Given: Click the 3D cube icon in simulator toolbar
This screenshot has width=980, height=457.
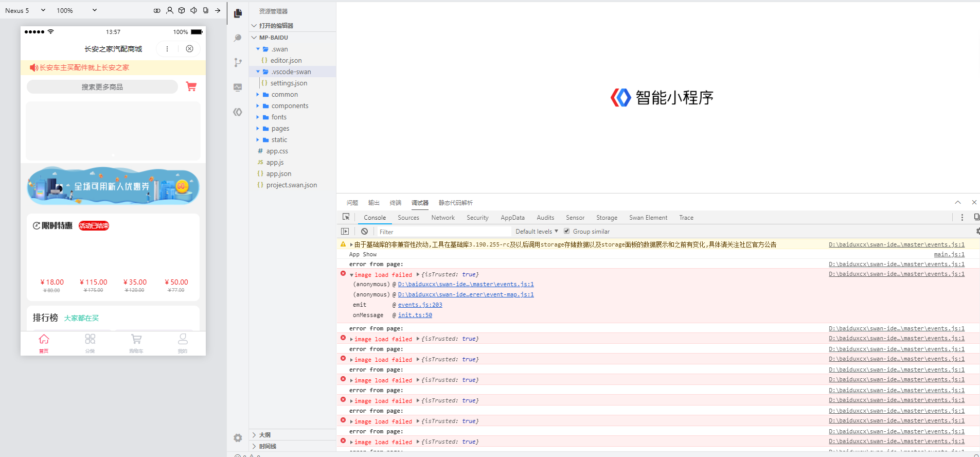Looking at the screenshot, I should [x=182, y=10].
